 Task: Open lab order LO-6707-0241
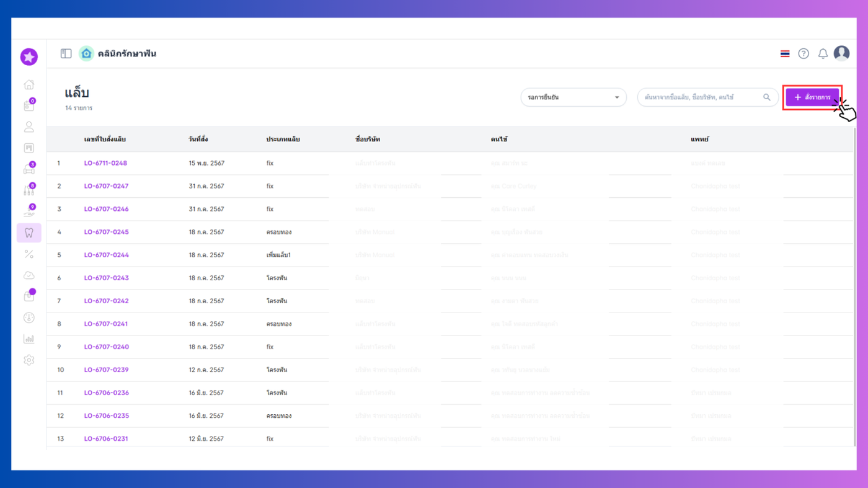(105, 324)
